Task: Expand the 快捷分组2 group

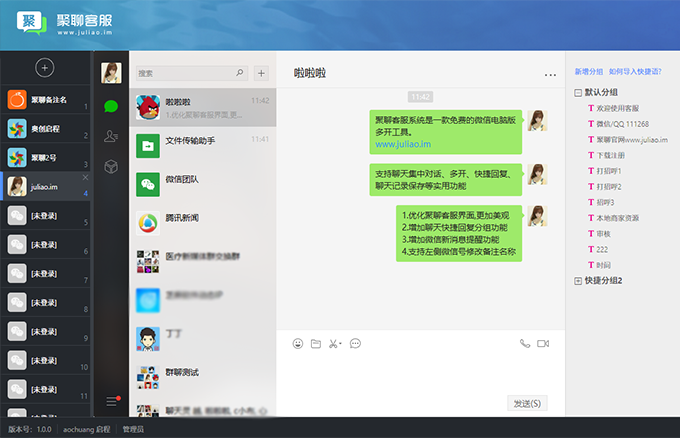Action: coord(578,281)
